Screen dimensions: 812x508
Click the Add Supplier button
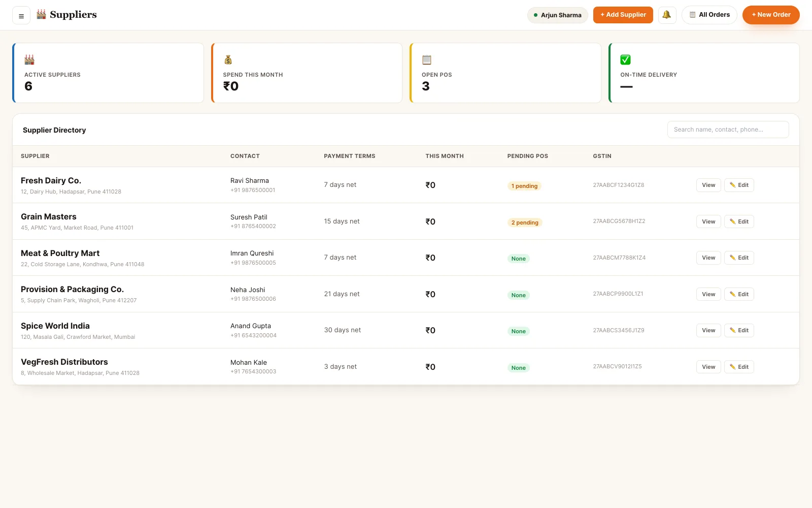point(623,15)
